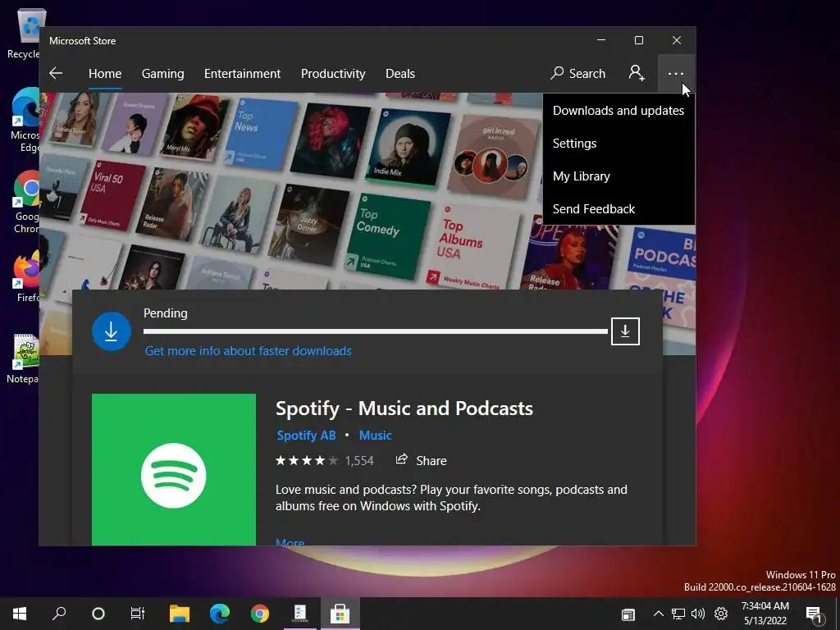
Task: Click the Top Comedy album tile
Action: (x=387, y=236)
